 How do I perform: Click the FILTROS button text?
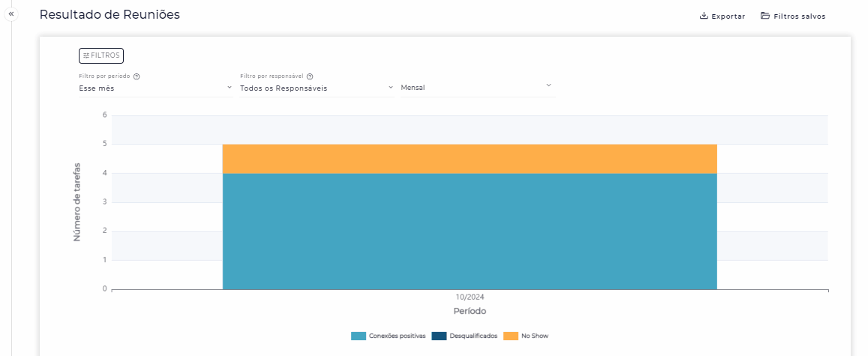point(105,55)
